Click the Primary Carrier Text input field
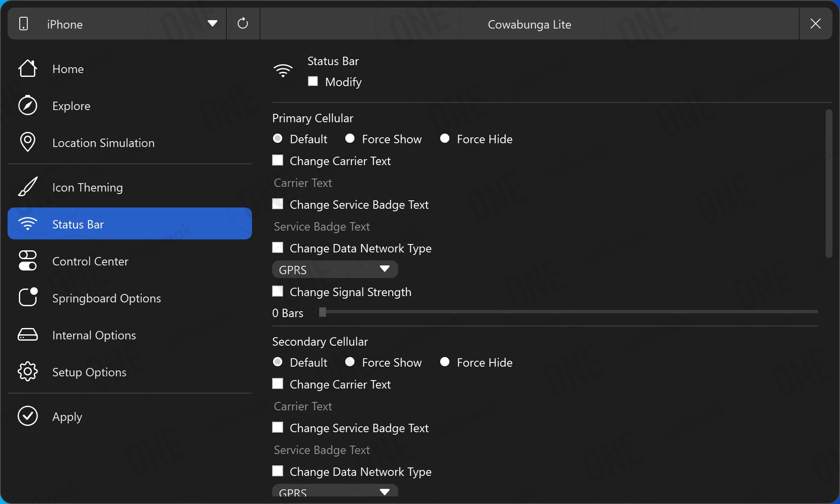 (545, 183)
